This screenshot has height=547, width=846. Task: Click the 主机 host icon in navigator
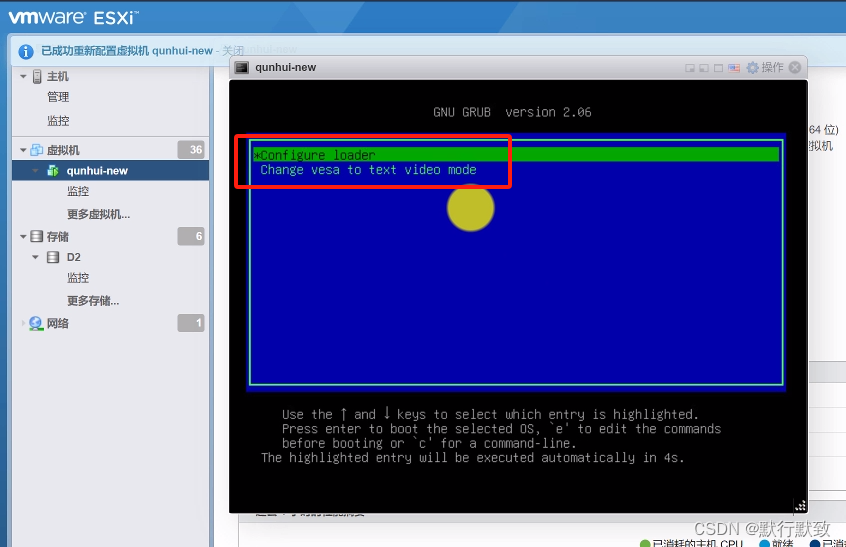37,77
